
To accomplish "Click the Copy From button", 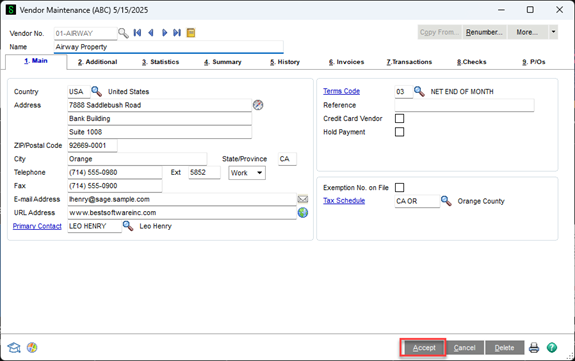I will (439, 32).
